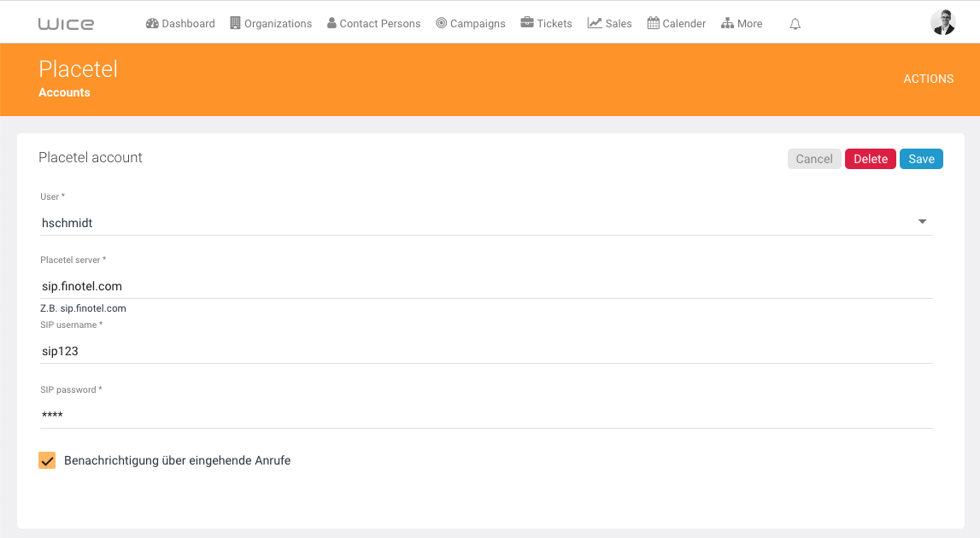Screen dimensions: 980x538
Task: Click the Wice logo
Action: [x=66, y=24]
